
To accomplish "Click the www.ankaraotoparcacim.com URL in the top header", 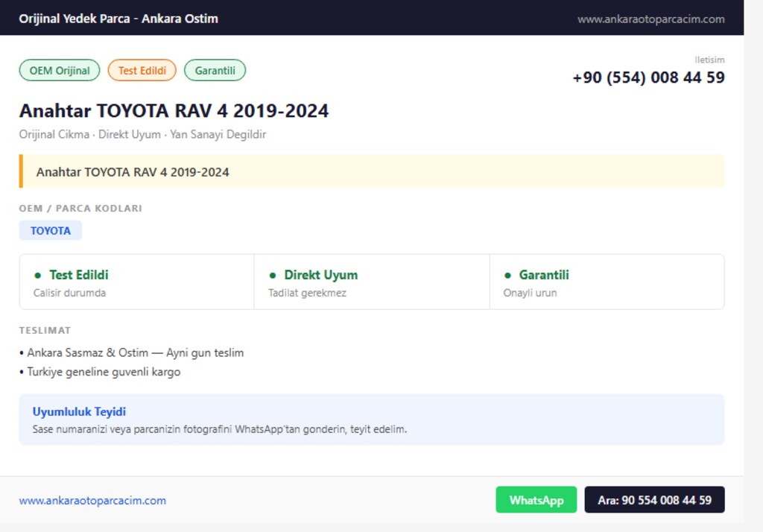I will (651, 19).
